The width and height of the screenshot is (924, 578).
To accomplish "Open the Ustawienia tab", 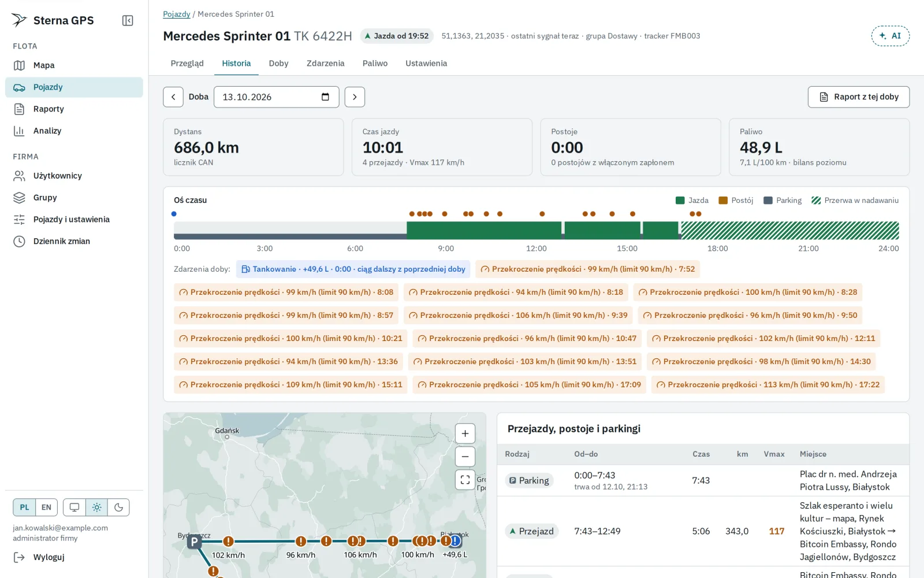I will (x=426, y=64).
